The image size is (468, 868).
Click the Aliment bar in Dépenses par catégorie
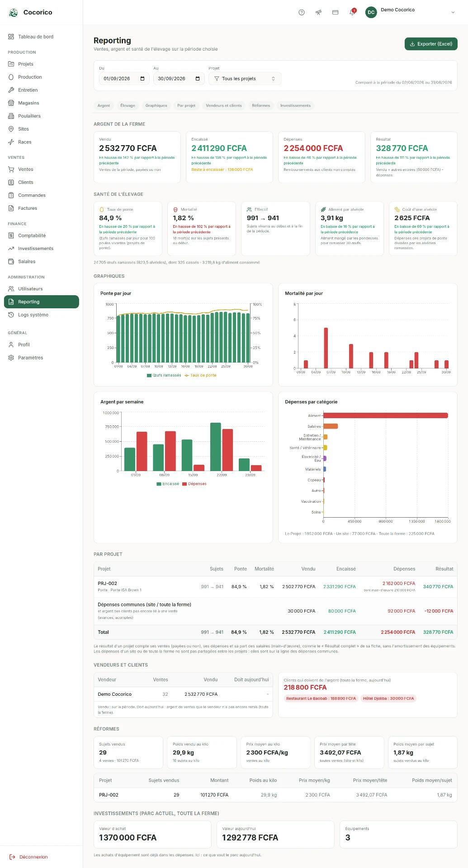click(x=386, y=415)
